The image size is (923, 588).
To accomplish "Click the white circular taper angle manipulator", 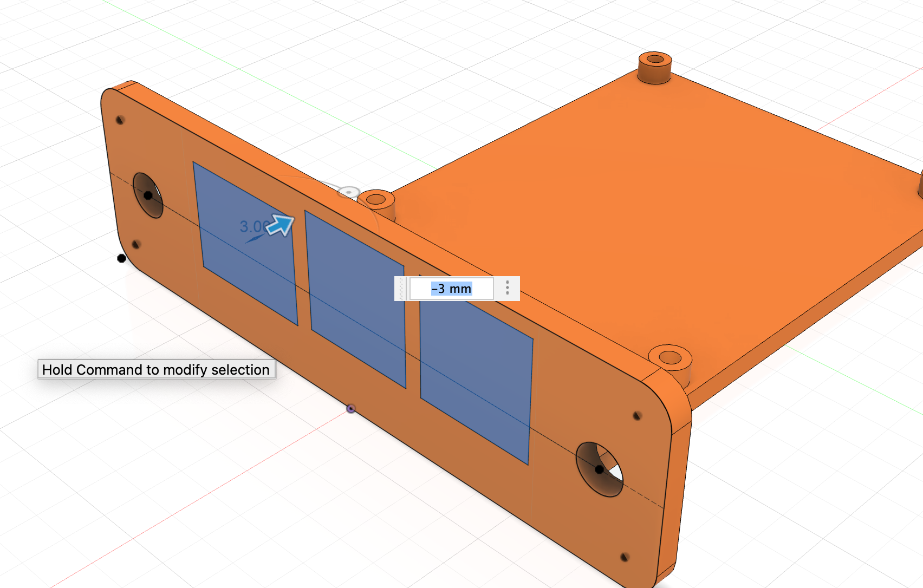I will pos(349,192).
